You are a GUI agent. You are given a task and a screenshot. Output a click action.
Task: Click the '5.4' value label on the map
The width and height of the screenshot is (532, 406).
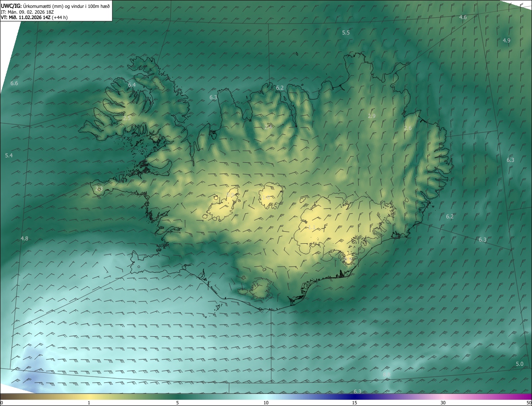click(x=9, y=155)
